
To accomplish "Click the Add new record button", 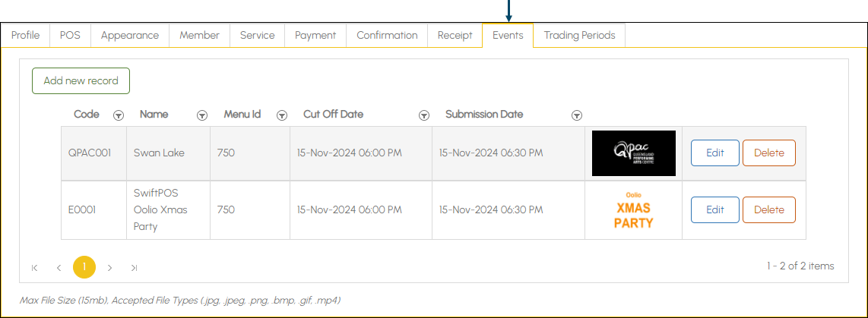I will pos(81,80).
